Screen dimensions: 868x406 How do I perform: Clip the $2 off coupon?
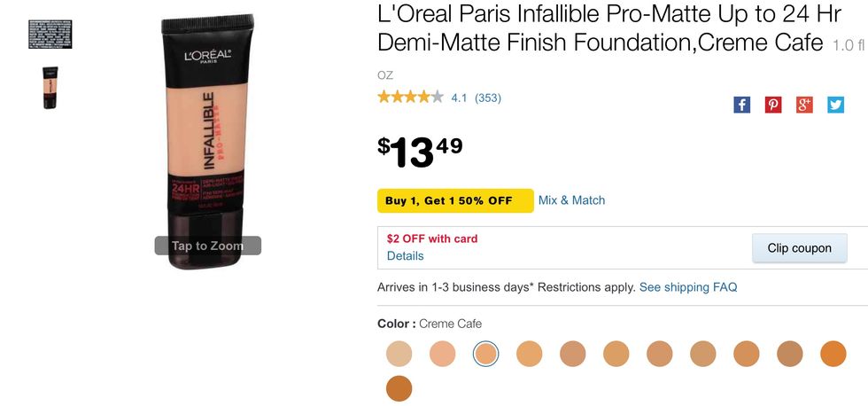(x=799, y=248)
